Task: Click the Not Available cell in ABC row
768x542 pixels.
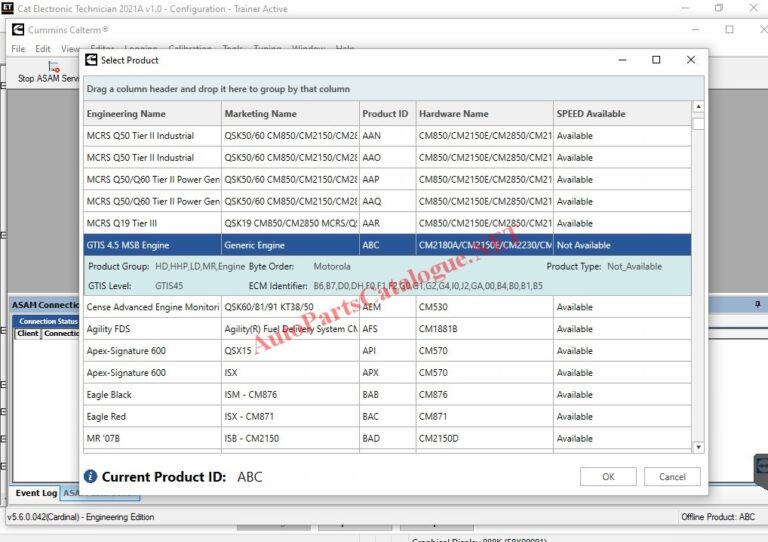Action: [622, 245]
